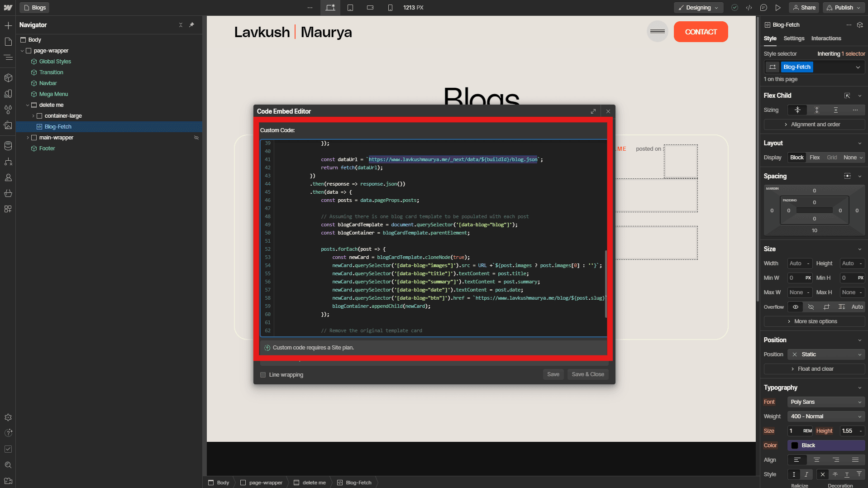This screenshot has height=488, width=868.
Task: Expand More size options
Action: click(x=814, y=321)
